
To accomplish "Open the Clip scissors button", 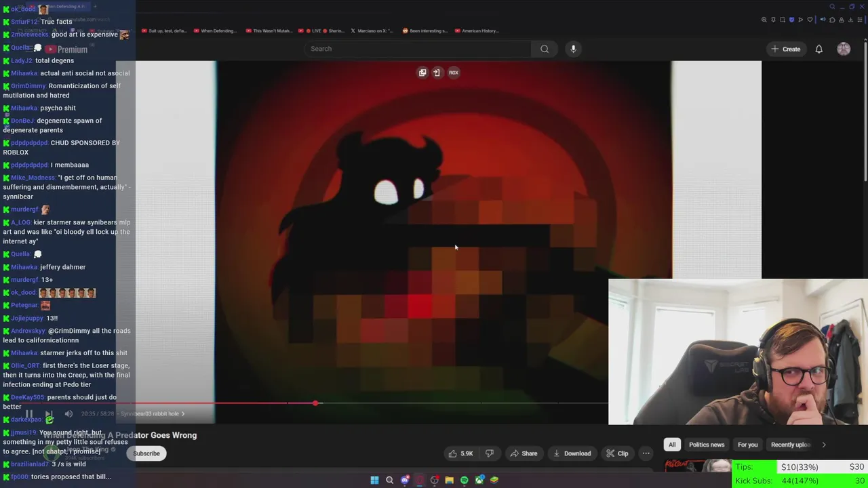I will coord(617,453).
